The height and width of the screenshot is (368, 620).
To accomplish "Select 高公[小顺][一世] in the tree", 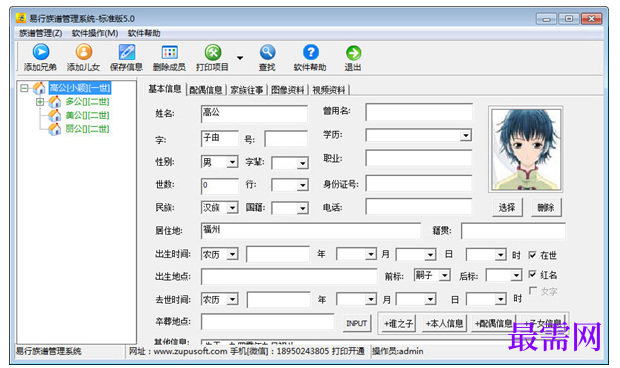I will [x=80, y=88].
